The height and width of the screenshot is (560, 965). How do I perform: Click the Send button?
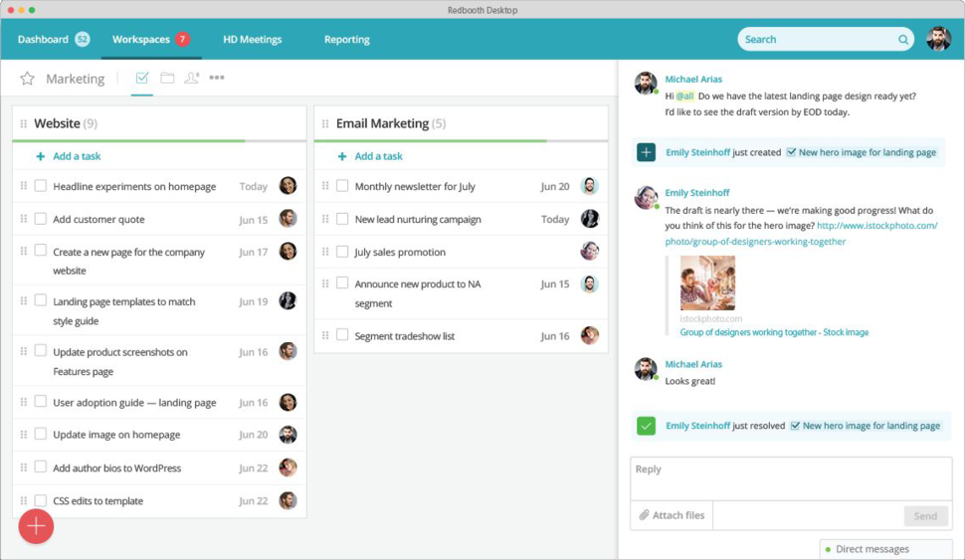925,515
